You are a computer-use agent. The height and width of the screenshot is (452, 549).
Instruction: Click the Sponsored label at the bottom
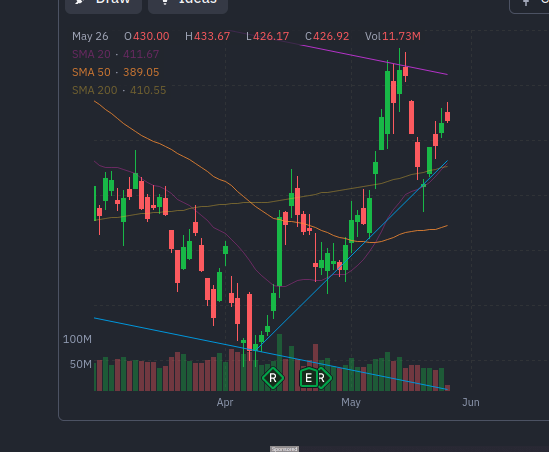(284, 449)
